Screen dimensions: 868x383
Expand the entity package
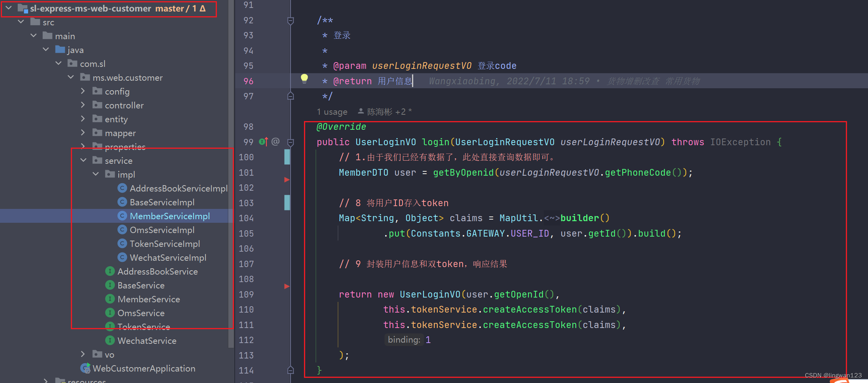(x=83, y=119)
